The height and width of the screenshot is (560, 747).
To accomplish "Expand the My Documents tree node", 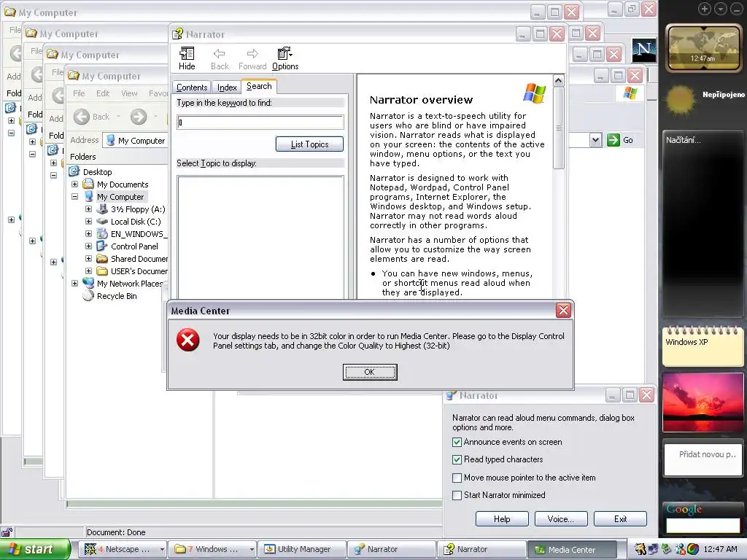I will pos(75,184).
